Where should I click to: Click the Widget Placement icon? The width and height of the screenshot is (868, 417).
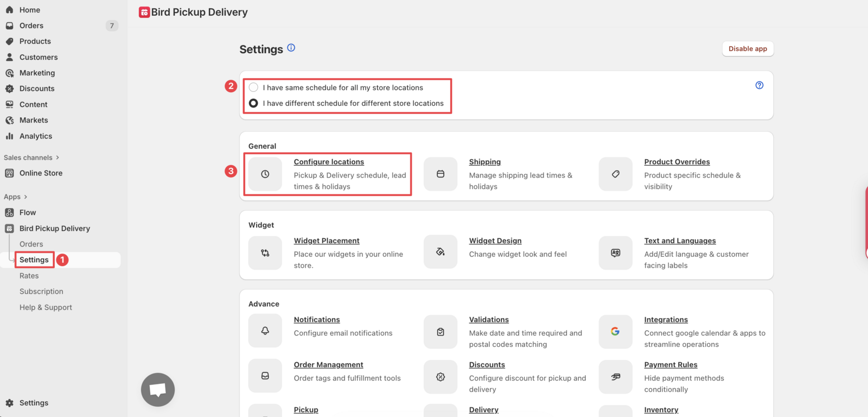(x=265, y=253)
